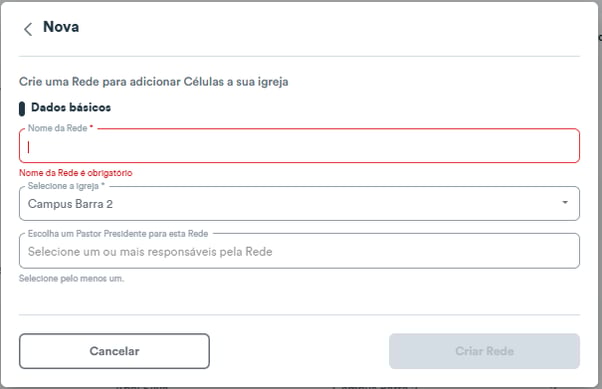Image resolution: width=602 pixels, height=389 pixels.
Task: Click the selected value Campus Barra 2
Action: point(70,204)
